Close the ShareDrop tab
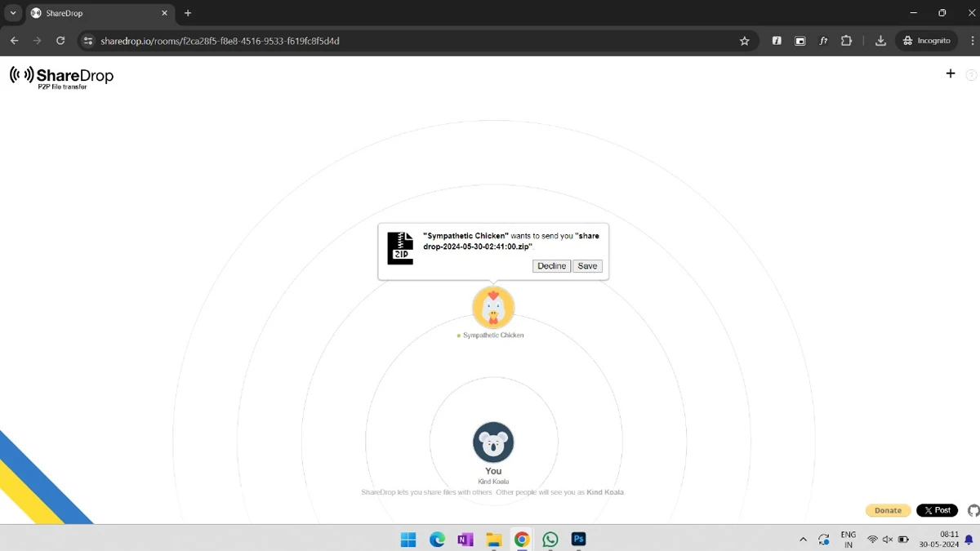Screen dimensions: 980x551 coord(164,13)
